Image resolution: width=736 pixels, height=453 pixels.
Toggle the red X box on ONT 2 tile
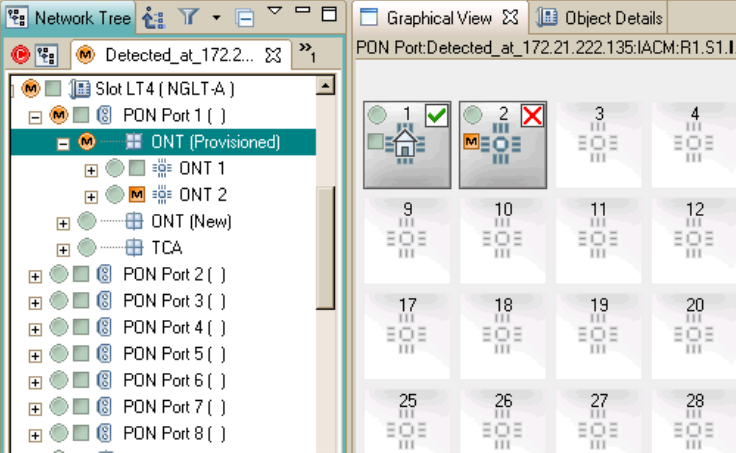(x=532, y=115)
